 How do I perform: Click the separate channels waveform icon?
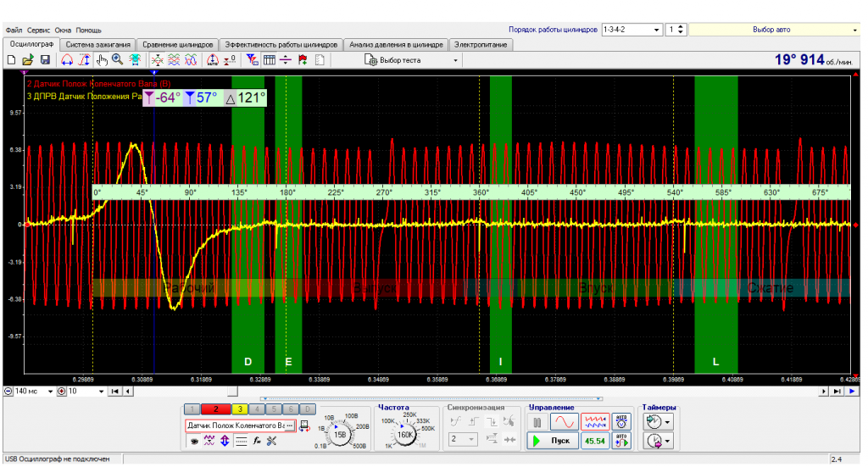(x=174, y=60)
